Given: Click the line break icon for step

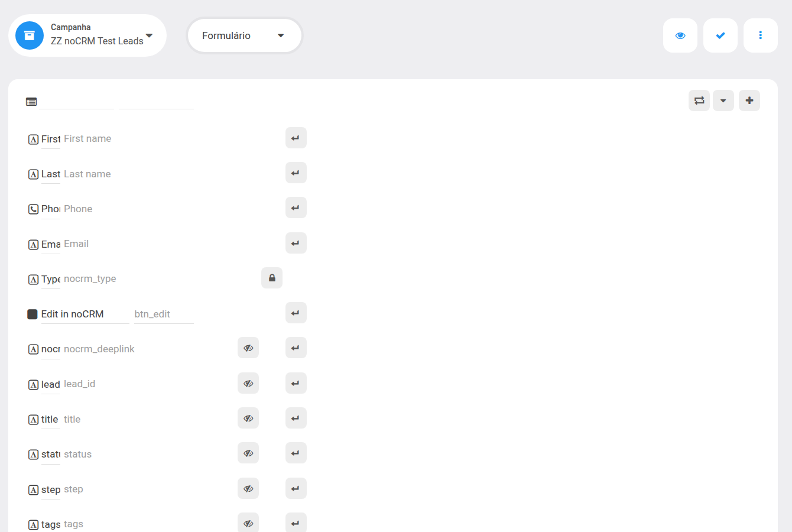Looking at the screenshot, I should point(296,488).
